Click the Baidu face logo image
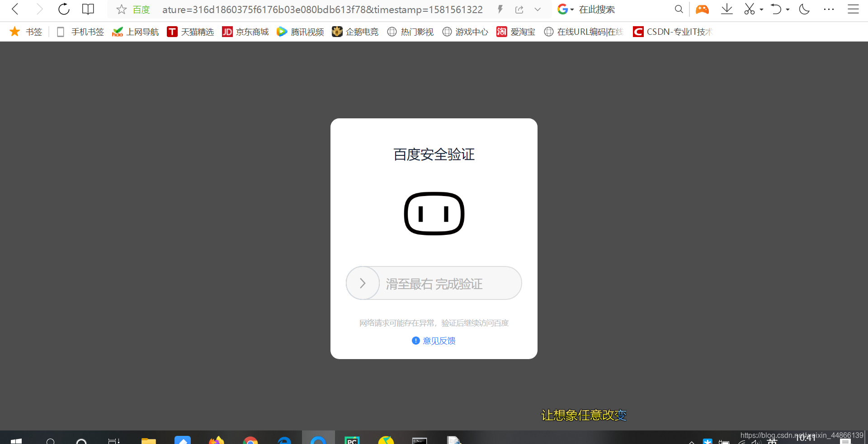The image size is (868, 444). tap(434, 214)
